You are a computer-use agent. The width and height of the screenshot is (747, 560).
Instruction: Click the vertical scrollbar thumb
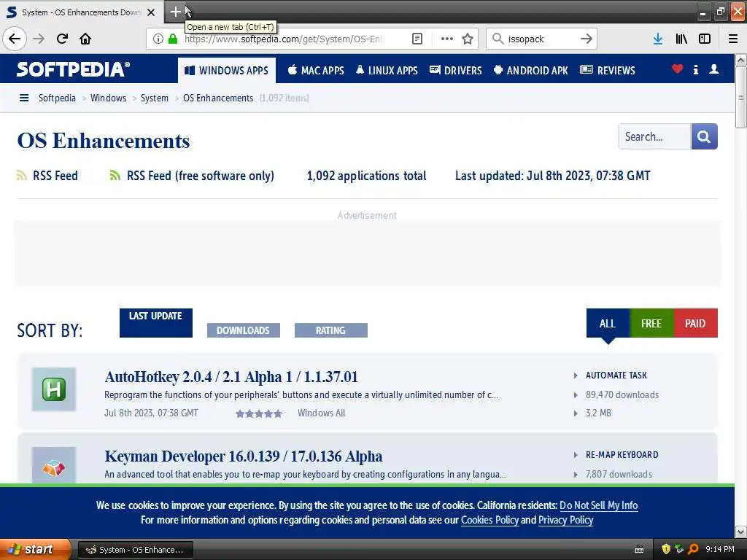point(741,98)
